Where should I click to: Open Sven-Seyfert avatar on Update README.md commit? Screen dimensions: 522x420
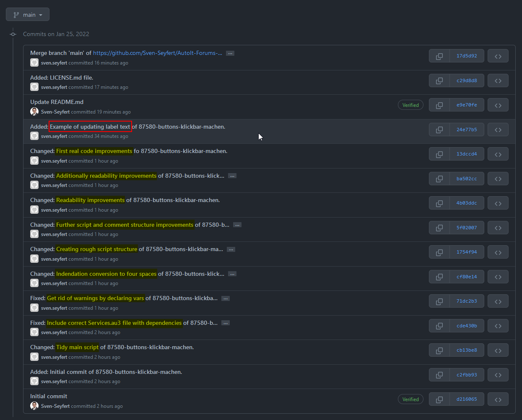(x=34, y=111)
